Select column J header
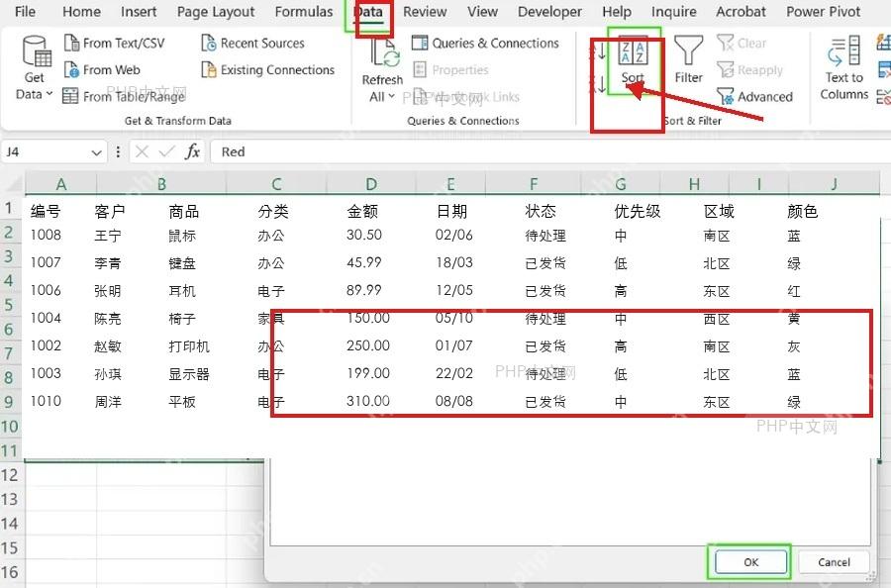Image resolution: width=891 pixels, height=588 pixels. pos(835,184)
